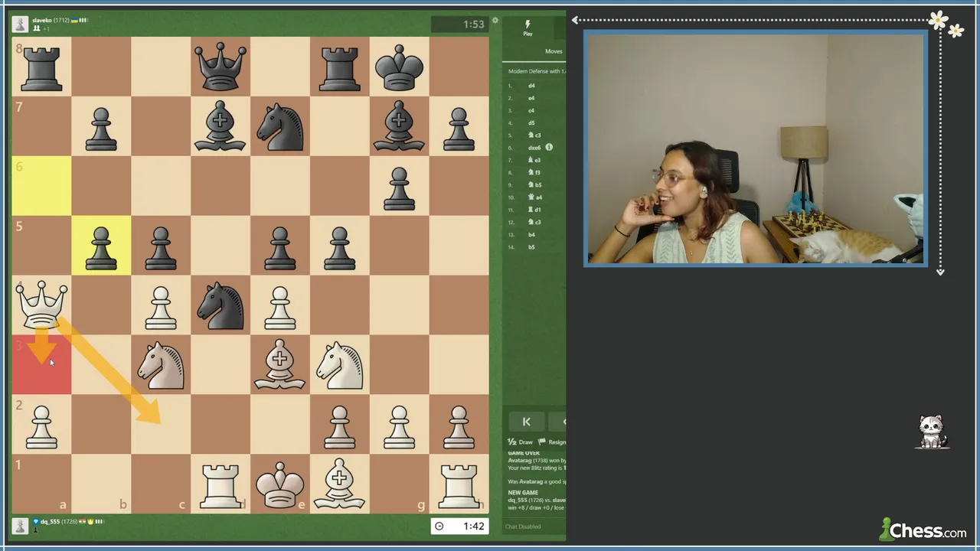Select the white knight on c3
This screenshot has width=980, height=551.
pyautogui.click(x=161, y=364)
